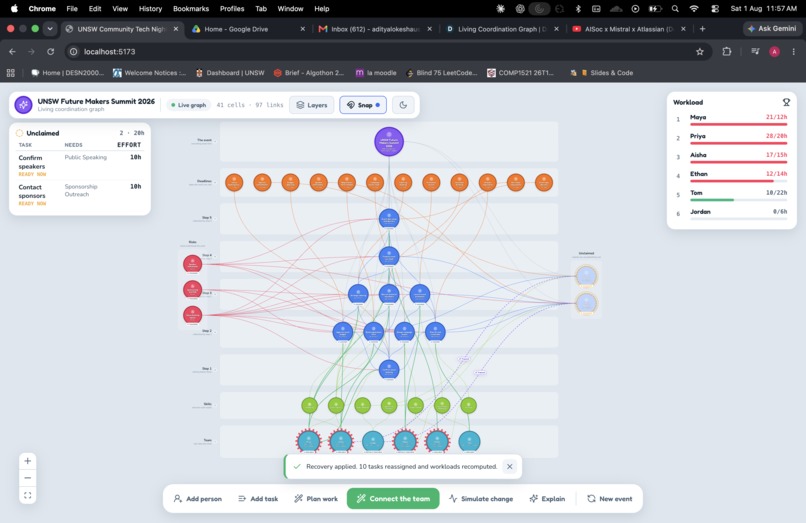The width and height of the screenshot is (806, 523).
Task: Go forward in Chrome
Action: point(31,51)
